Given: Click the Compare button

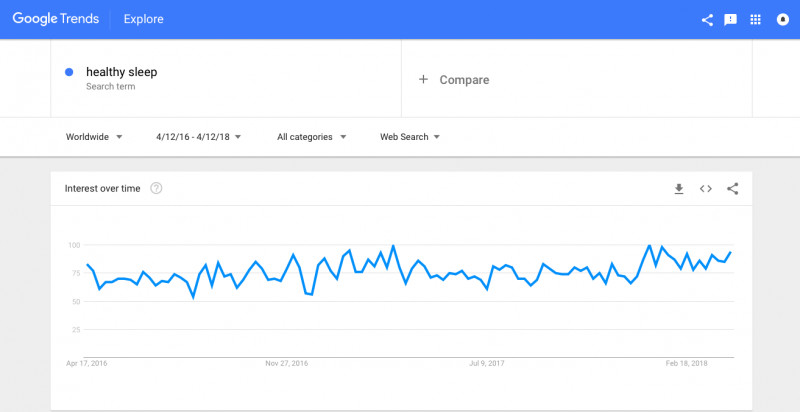Looking at the screenshot, I should pyautogui.click(x=464, y=80).
